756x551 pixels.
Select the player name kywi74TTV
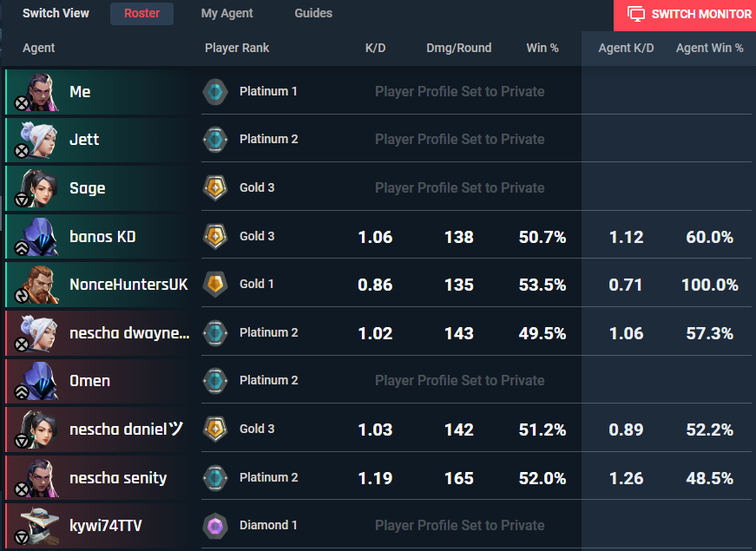coord(106,526)
